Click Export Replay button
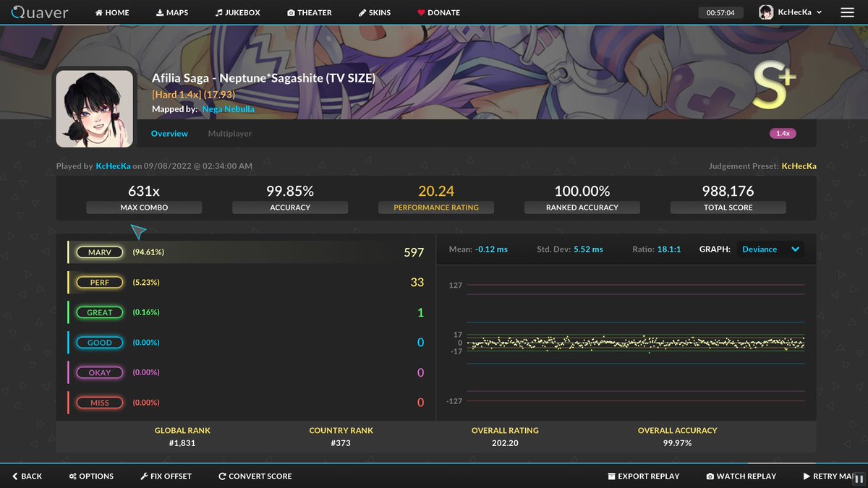Image resolution: width=868 pixels, height=488 pixels. [644, 476]
